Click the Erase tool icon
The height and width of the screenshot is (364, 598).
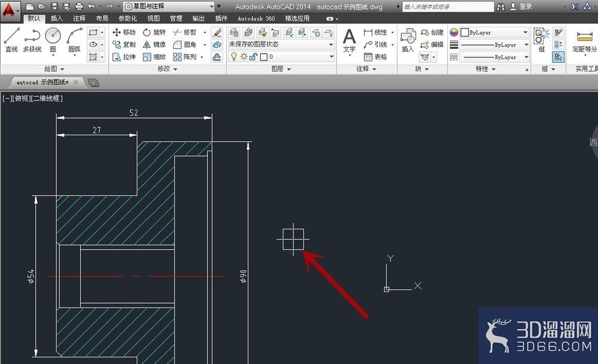(x=217, y=32)
